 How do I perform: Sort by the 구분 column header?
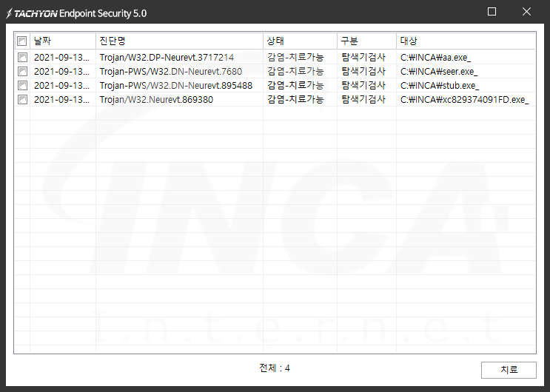click(366, 41)
